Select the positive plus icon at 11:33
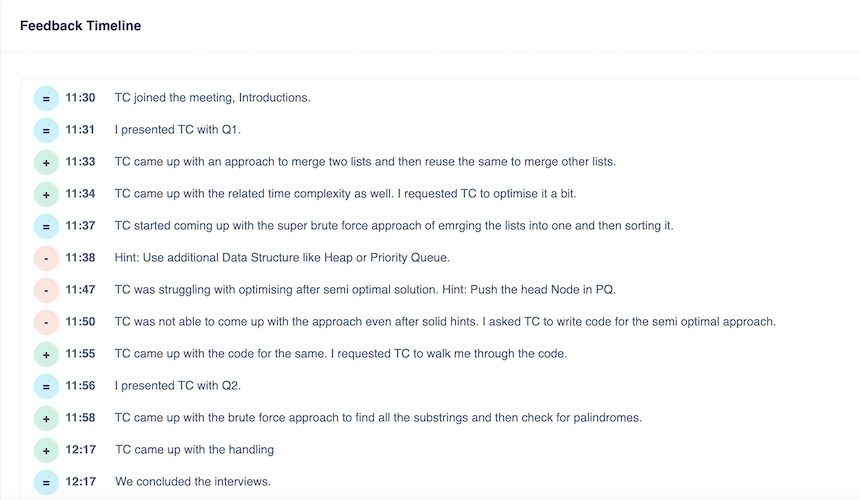This screenshot has height=500, width=861. pyautogui.click(x=46, y=162)
